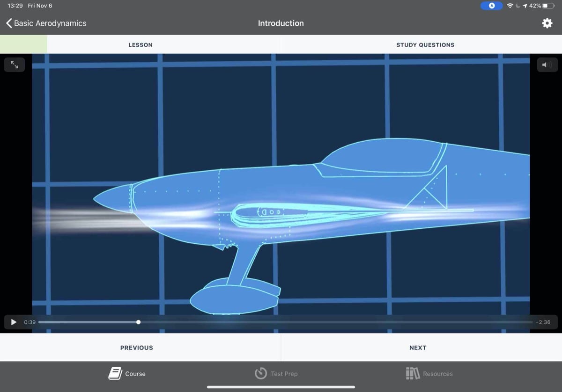Tap the Introduction title
The width and height of the screenshot is (562, 392).
point(281,23)
